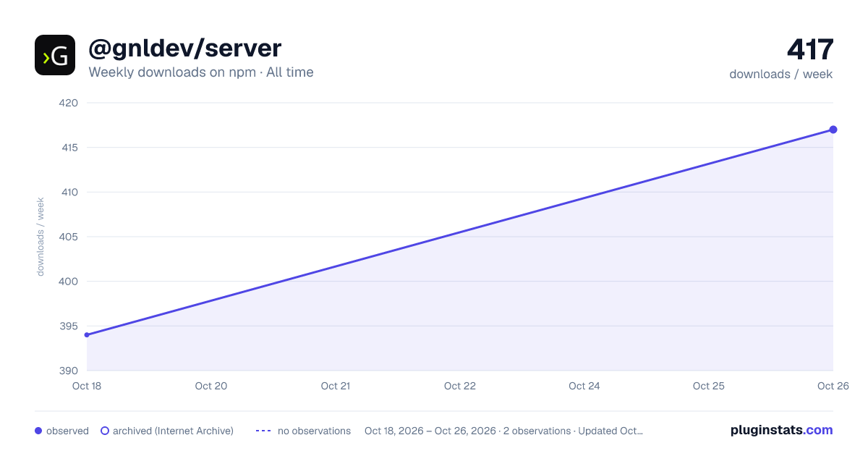Image resolution: width=868 pixels, height=456 pixels.
Task: Click the Oct 22 x-axis label
Action: point(460,386)
